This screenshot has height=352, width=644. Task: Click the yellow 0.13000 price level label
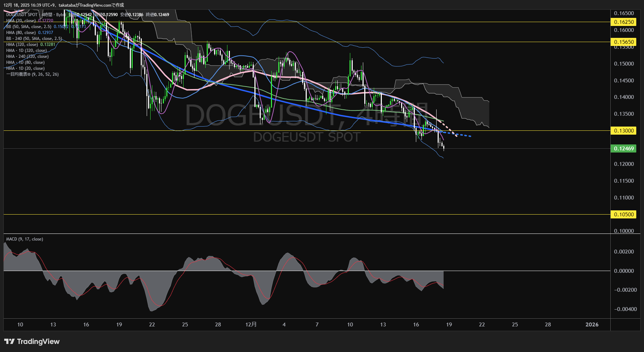624,131
